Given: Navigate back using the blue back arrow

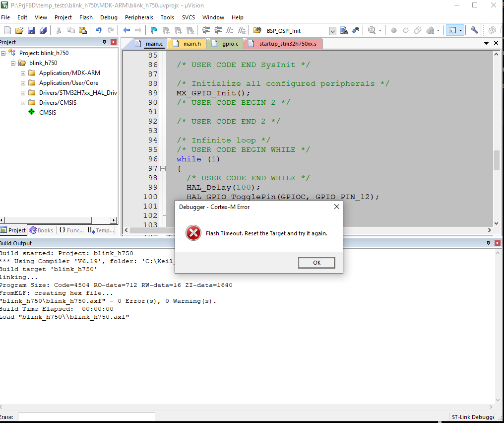Looking at the screenshot, I should (x=126, y=30).
